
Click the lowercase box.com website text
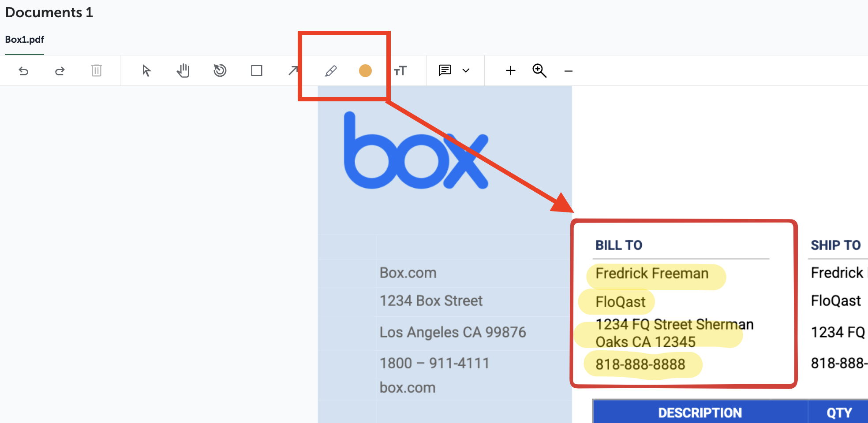(x=408, y=387)
